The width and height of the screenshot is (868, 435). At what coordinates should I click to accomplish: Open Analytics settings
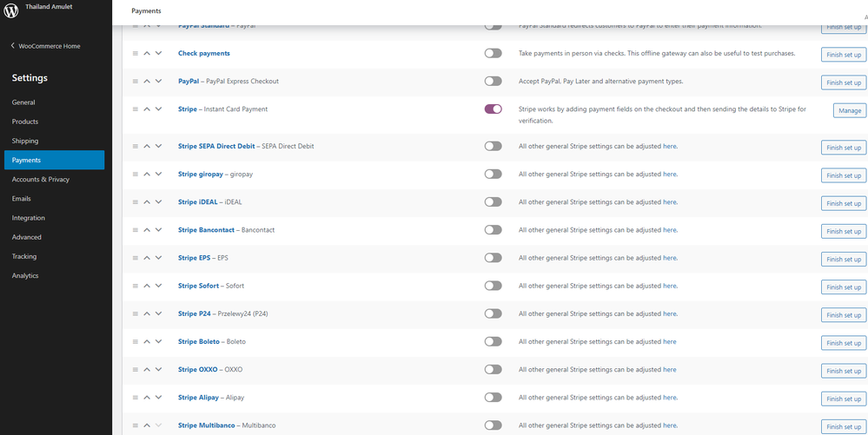(25, 275)
